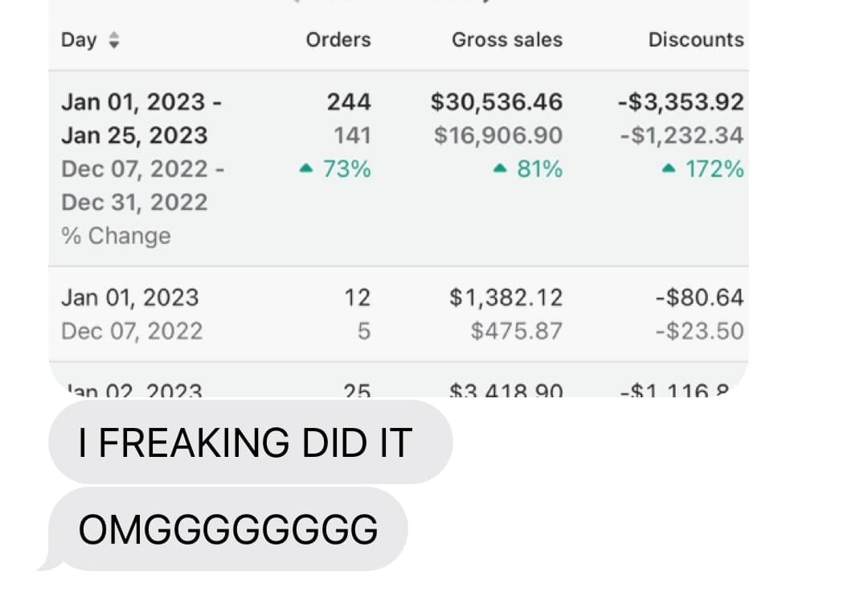Image resolution: width=868 pixels, height=592 pixels.
Task: Click the -$3,353.92 discounts total
Action: pyautogui.click(x=680, y=102)
